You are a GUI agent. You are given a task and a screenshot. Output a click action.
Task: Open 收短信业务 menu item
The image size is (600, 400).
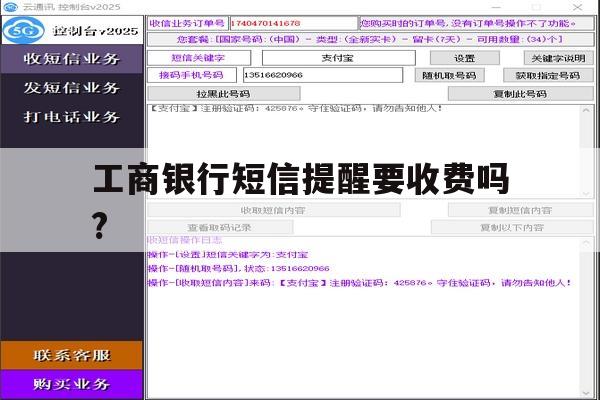coord(72,59)
